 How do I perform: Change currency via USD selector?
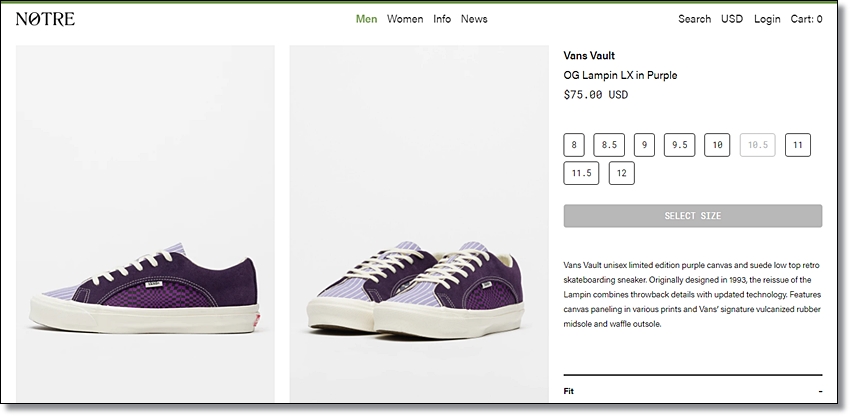(732, 19)
